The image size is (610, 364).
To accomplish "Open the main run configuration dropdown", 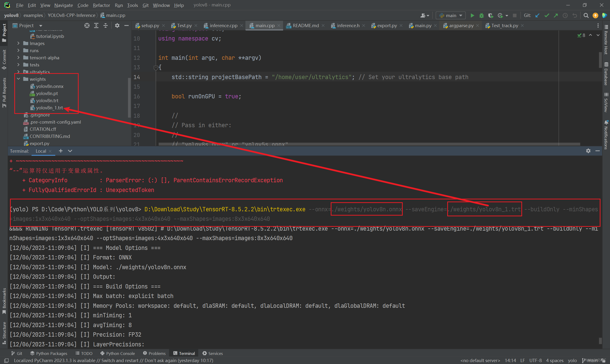I will click(x=451, y=15).
